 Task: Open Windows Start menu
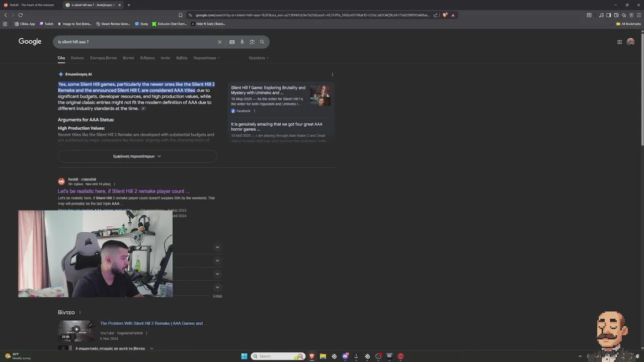(244, 356)
